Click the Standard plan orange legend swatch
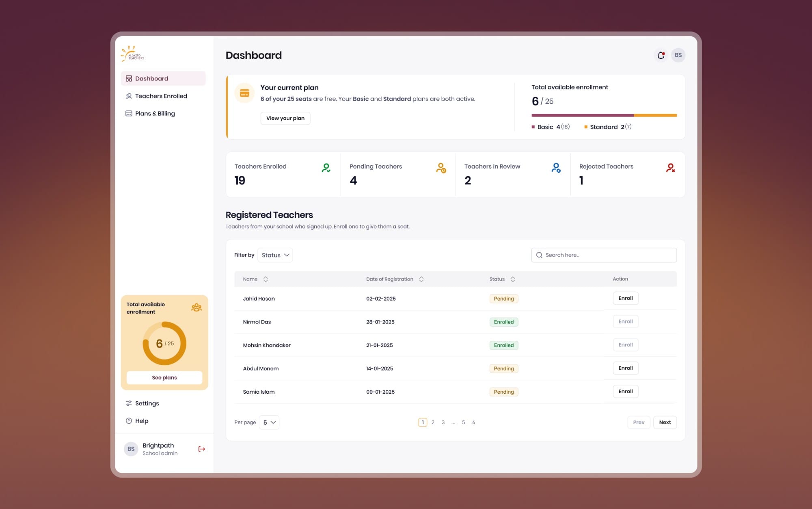The image size is (812, 509). click(586, 127)
